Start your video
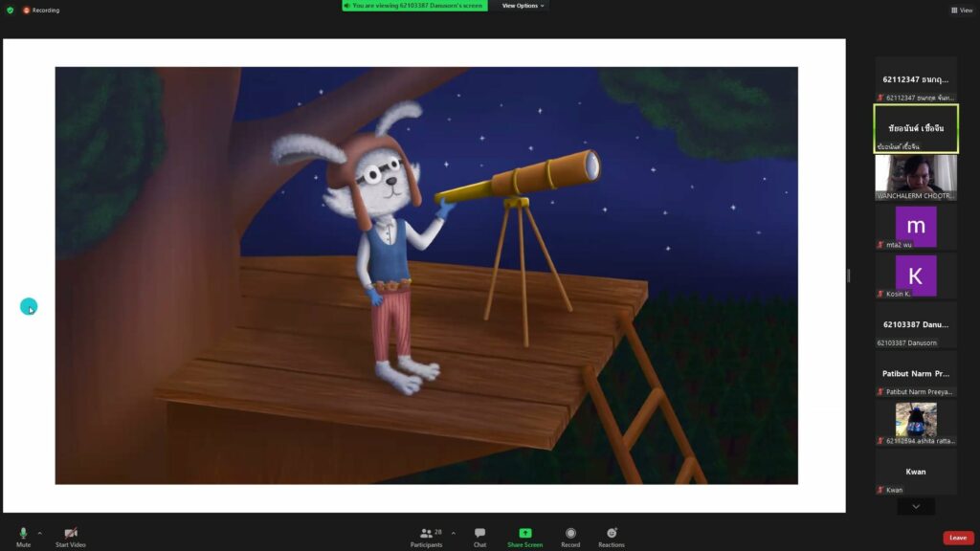Image resolution: width=980 pixels, height=551 pixels. point(70,535)
